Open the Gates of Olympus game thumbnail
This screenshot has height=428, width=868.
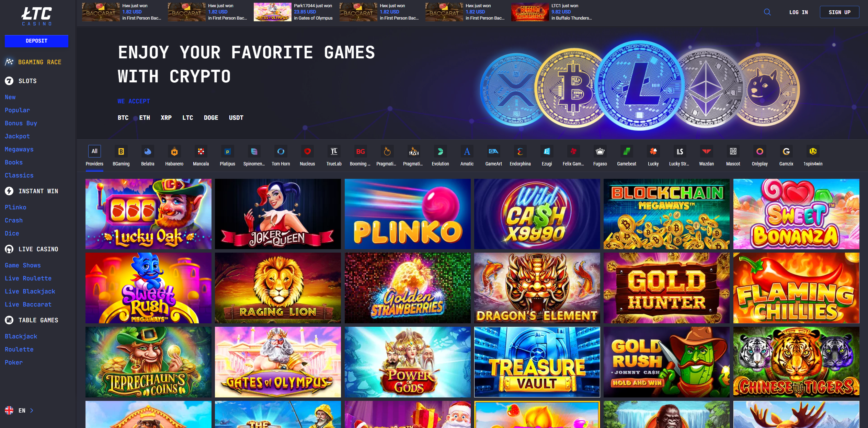click(278, 362)
